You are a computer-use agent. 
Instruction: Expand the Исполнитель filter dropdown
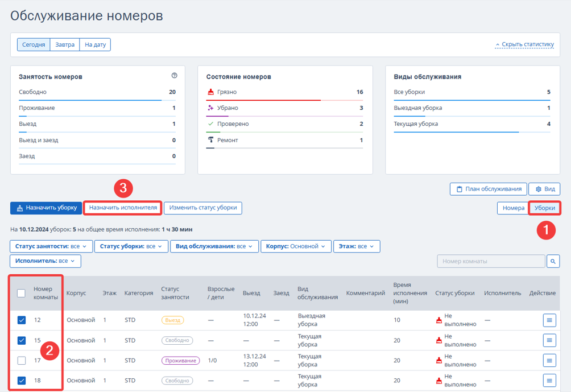coord(45,261)
